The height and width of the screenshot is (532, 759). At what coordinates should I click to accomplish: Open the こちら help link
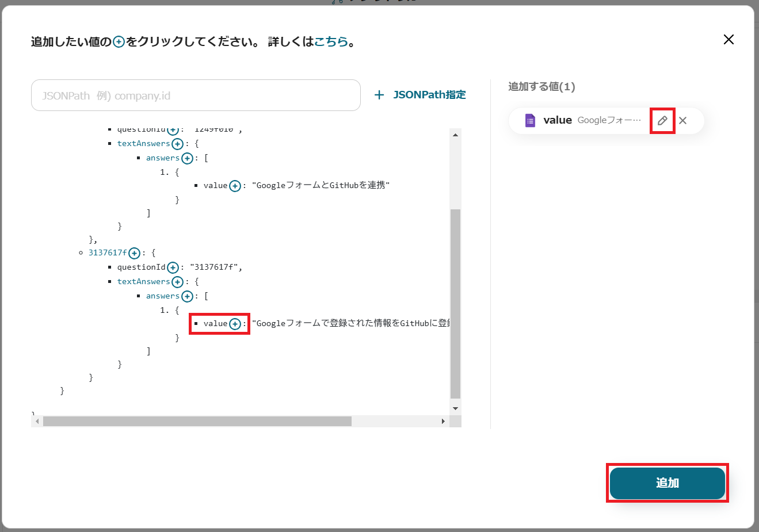(331, 42)
